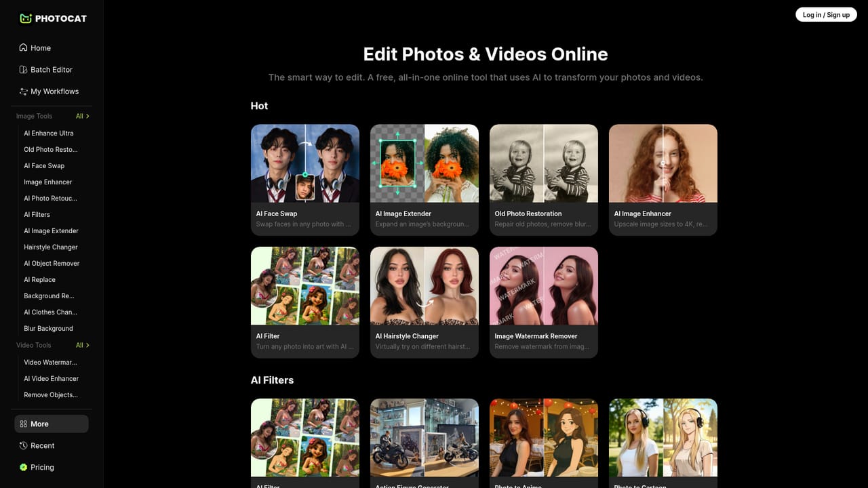Click the grid icon beside More
Screen dimensions: 868x488
coord(23,424)
